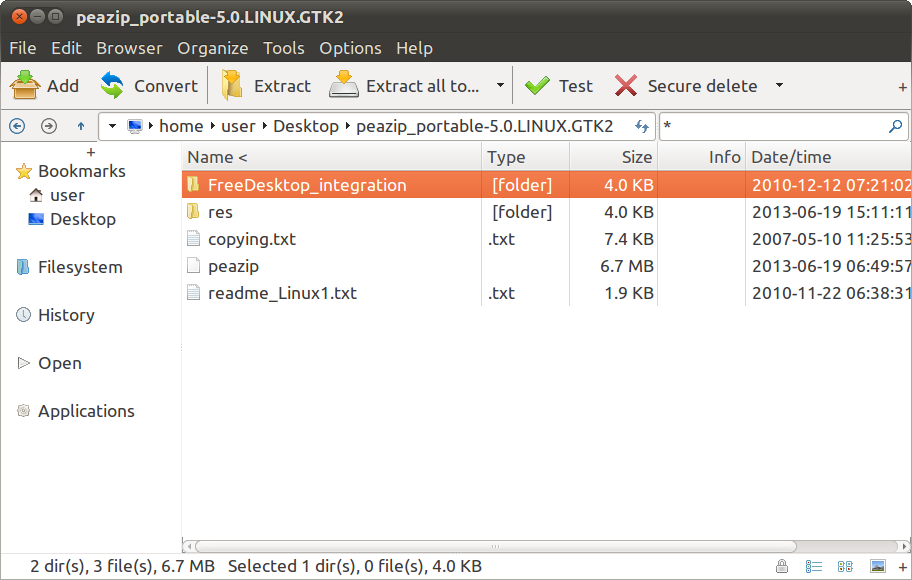The height and width of the screenshot is (580, 912).
Task: Click the refresh arrows icon in the address bar
Action: pos(642,126)
